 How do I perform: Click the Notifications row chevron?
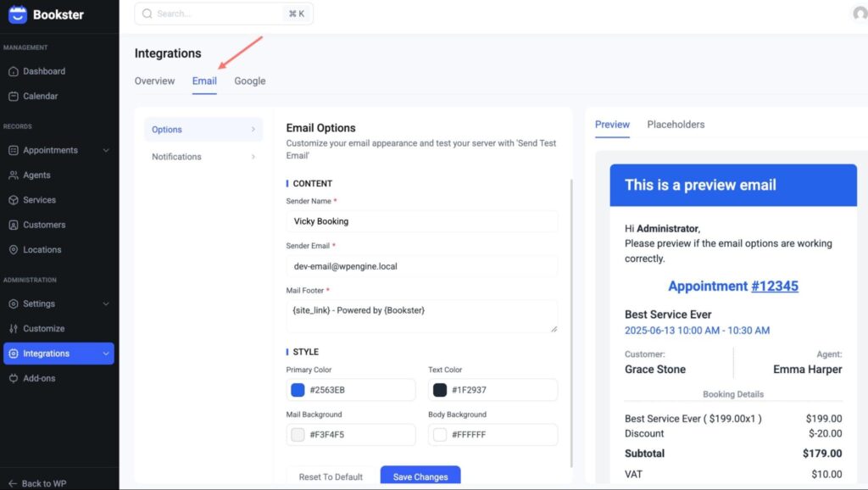pyautogui.click(x=253, y=157)
